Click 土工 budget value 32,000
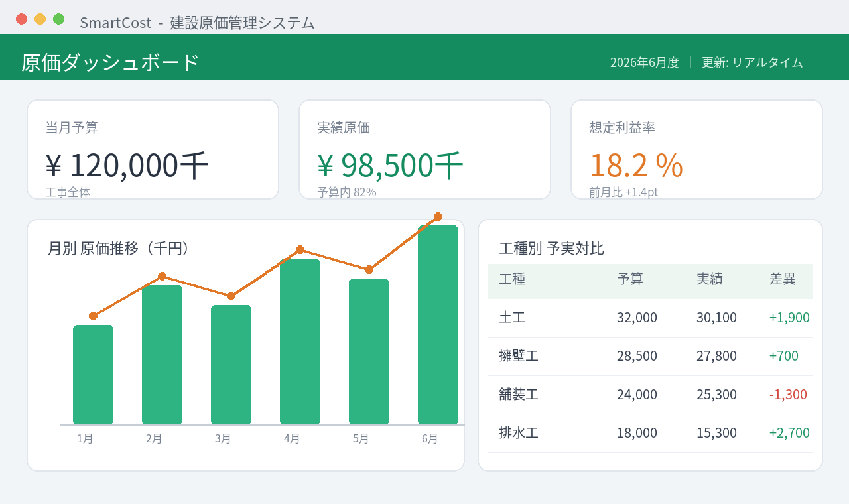Image resolution: width=849 pixels, height=504 pixels. (x=637, y=318)
